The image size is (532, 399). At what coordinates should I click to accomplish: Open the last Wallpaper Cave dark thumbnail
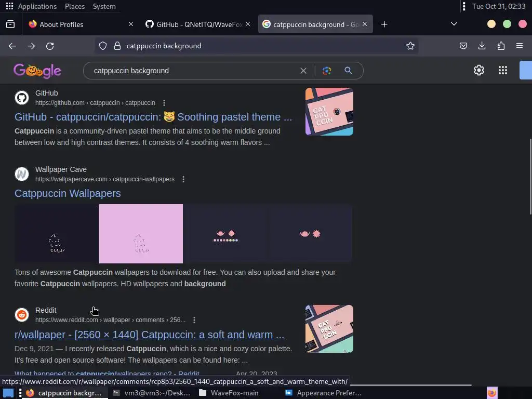point(311,234)
